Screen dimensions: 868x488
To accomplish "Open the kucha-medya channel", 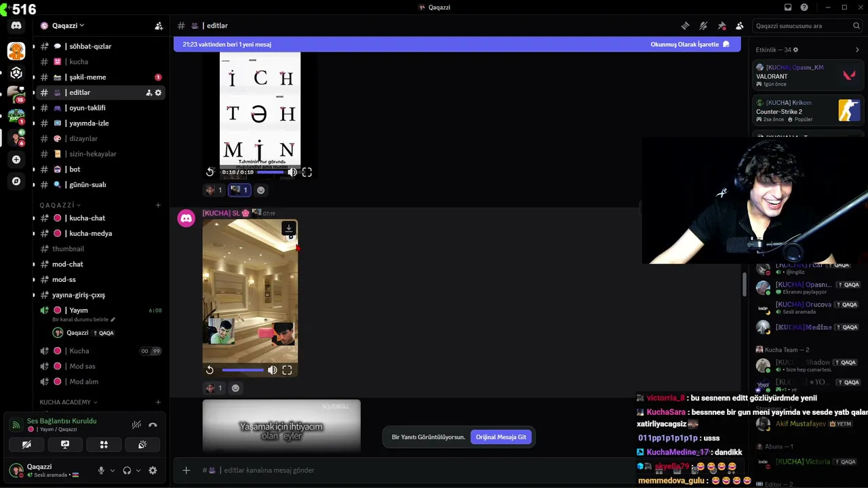I will (100, 234).
